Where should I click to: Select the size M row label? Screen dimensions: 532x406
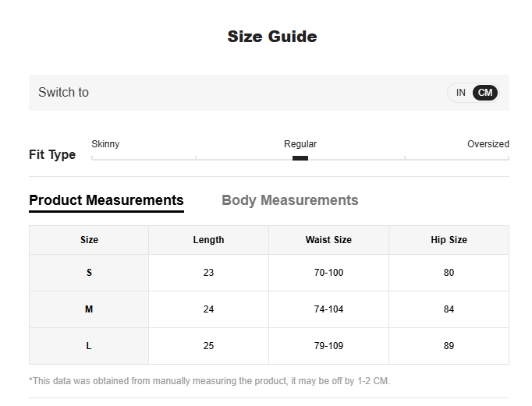(89, 309)
